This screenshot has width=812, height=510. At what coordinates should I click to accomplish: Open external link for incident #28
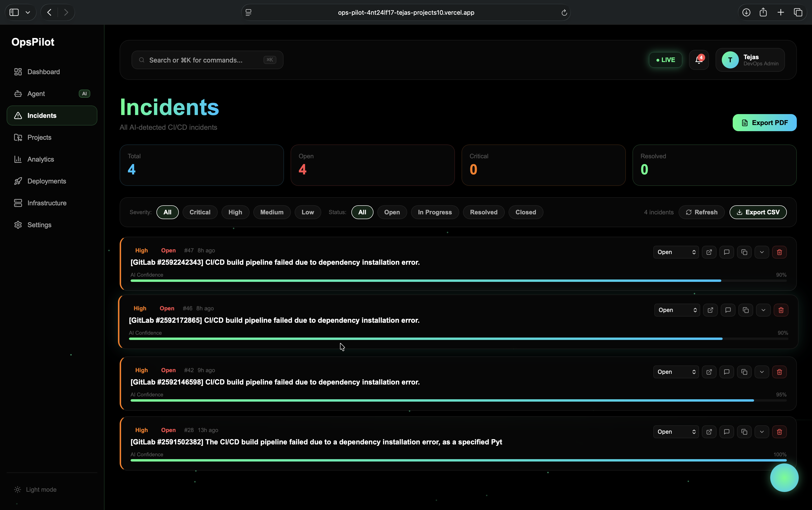coord(709,432)
